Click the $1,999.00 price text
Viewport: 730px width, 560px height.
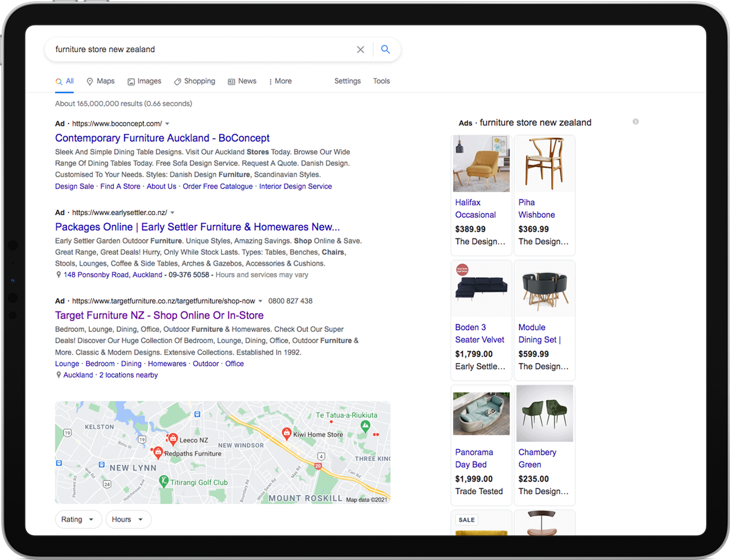point(474,479)
